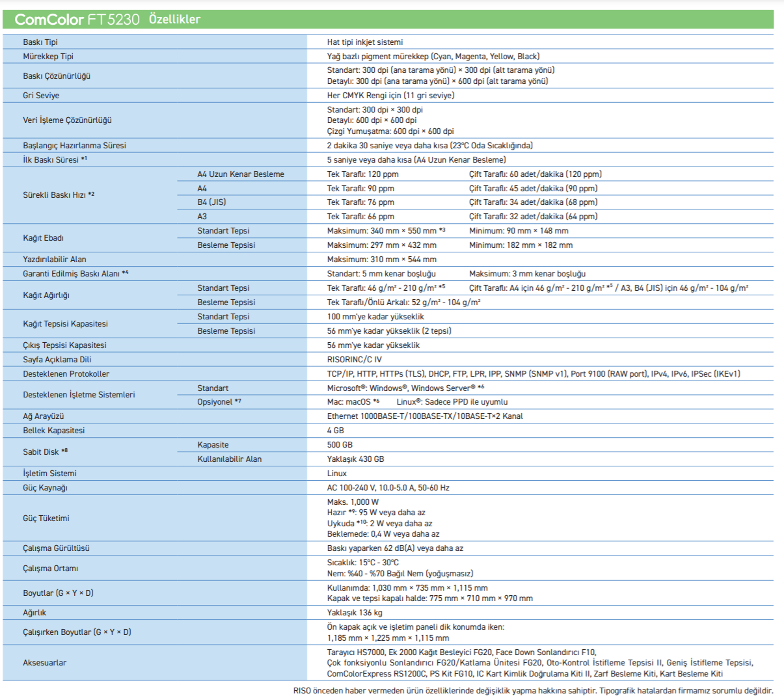Click 'Çift Taraflı: 60 adet/dakika (120 ppm)'
Screen dimensions: 784x698
[535, 174]
